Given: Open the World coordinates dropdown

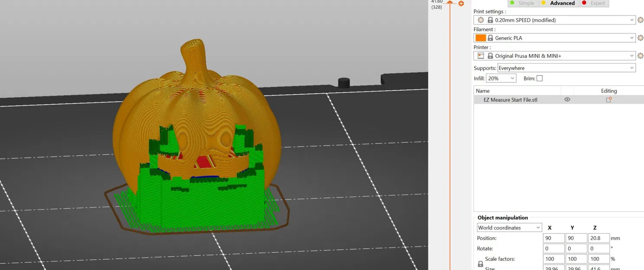Looking at the screenshot, I should (x=509, y=228).
